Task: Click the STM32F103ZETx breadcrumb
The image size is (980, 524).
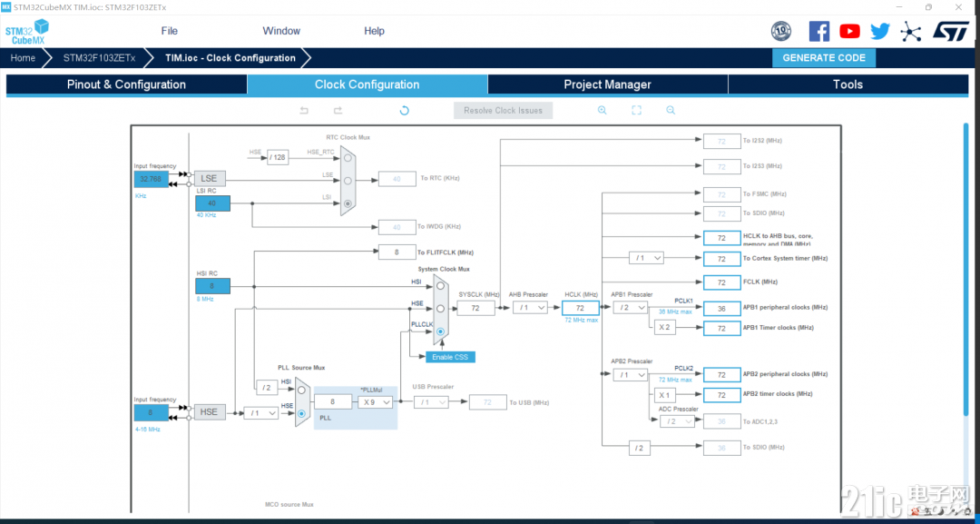Action: [99, 58]
